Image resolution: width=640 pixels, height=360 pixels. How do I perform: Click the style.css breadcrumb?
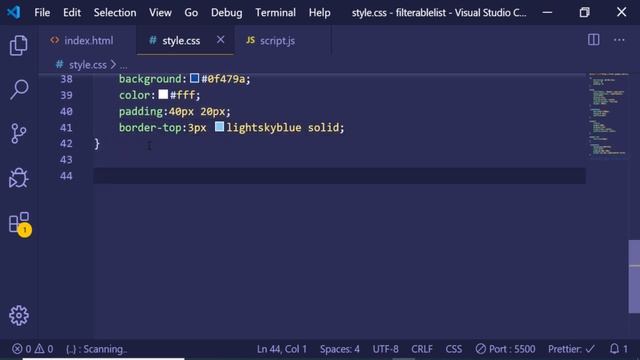click(x=87, y=64)
